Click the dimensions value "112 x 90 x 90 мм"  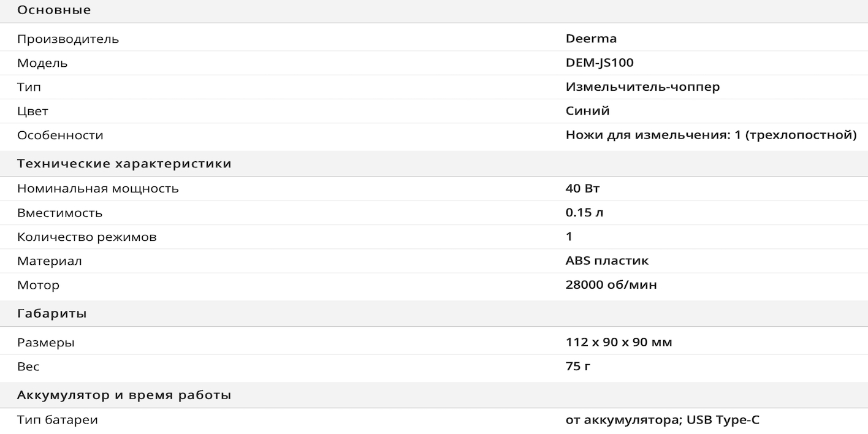tap(619, 342)
